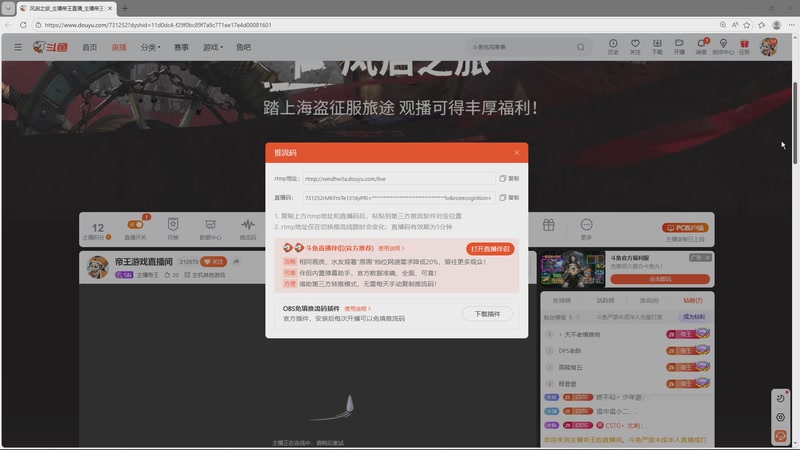Open the orange customer service icon
The width and height of the screenshot is (800, 450).
(780, 436)
